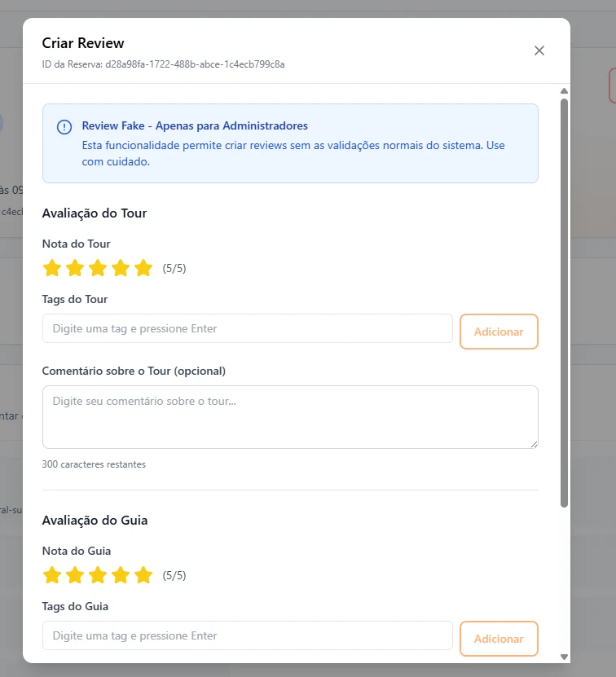Focus the Tags do Tour input field
Image resolution: width=616 pixels, height=677 pixels.
(248, 328)
